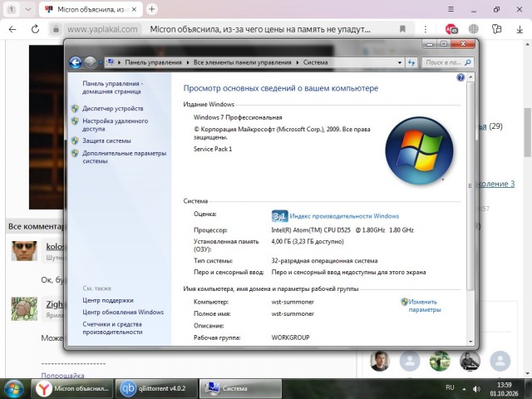532x399 pixels.
Task: Click the shield icon next to 'Изменить параметры'
Action: tap(404, 302)
